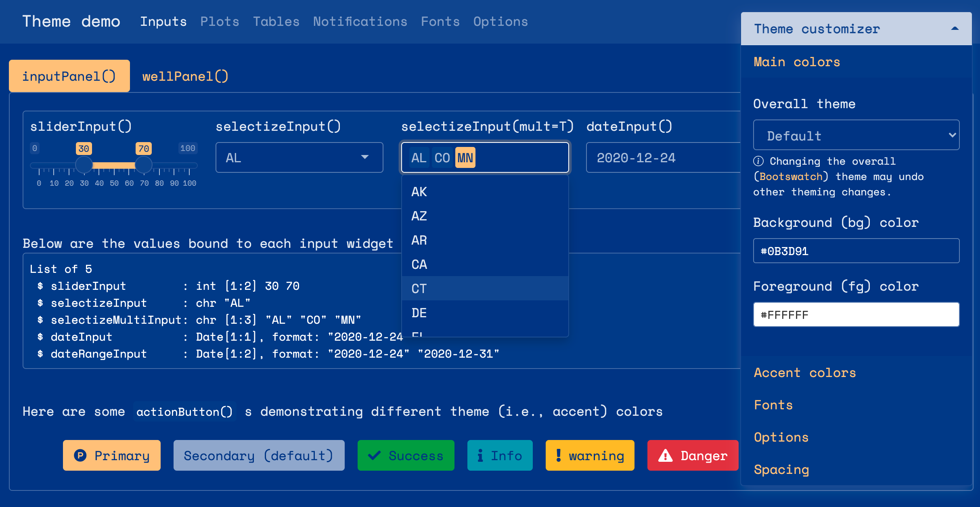
Task: Open the selectizeInput AL dropdown arrow
Action: 365,157
